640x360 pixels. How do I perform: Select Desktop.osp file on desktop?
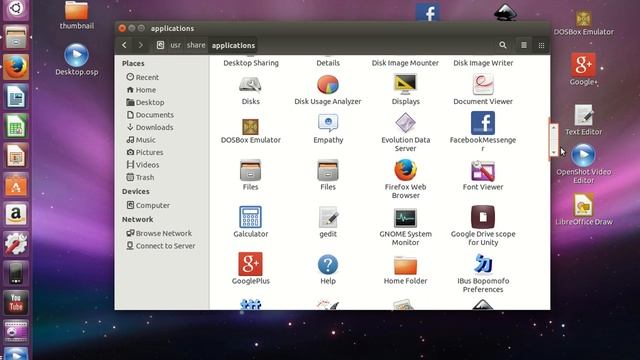(77, 60)
